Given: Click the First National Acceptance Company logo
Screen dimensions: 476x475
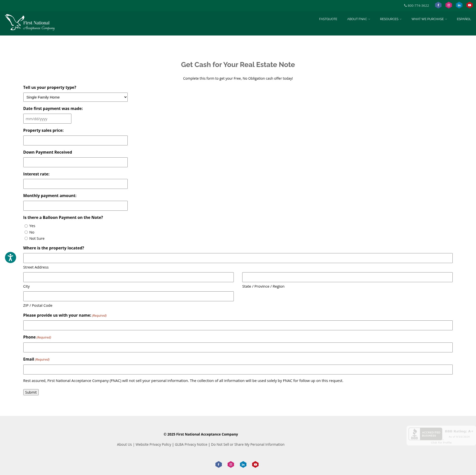Looking at the screenshot, I should (x=30, y=22).
